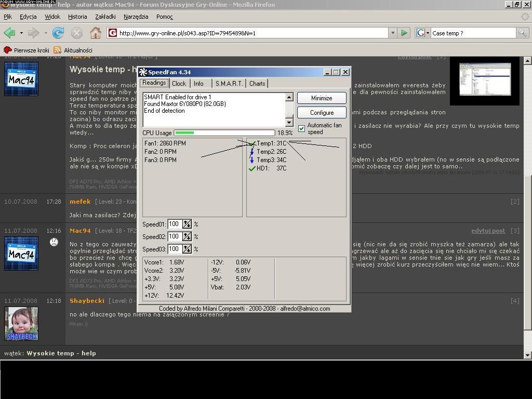This screenshot has width=532, height=399.
Task: Switch to the S.M.A.R.T. tab
Action: tap(229, 83)
